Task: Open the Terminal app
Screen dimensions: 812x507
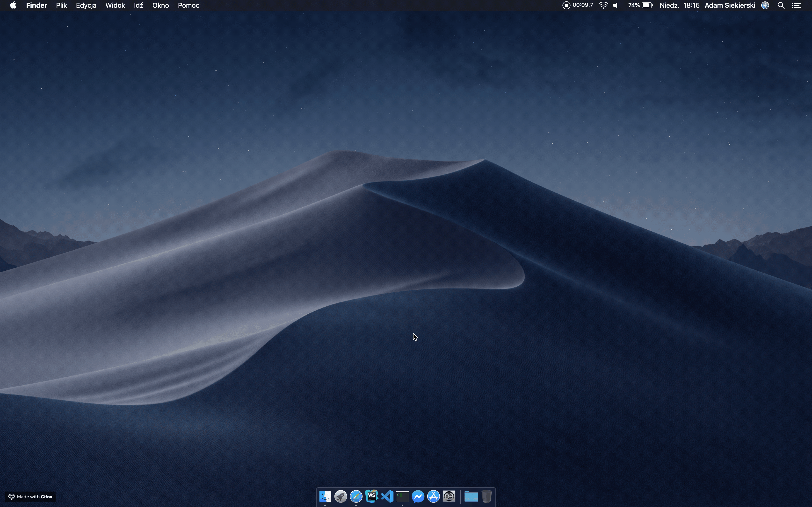Action: point(402,496)
